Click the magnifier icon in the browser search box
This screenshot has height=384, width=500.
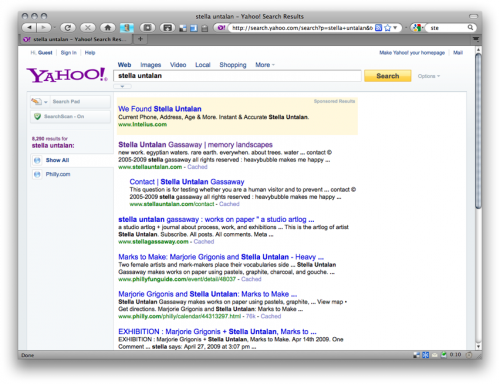coord(470,27)
